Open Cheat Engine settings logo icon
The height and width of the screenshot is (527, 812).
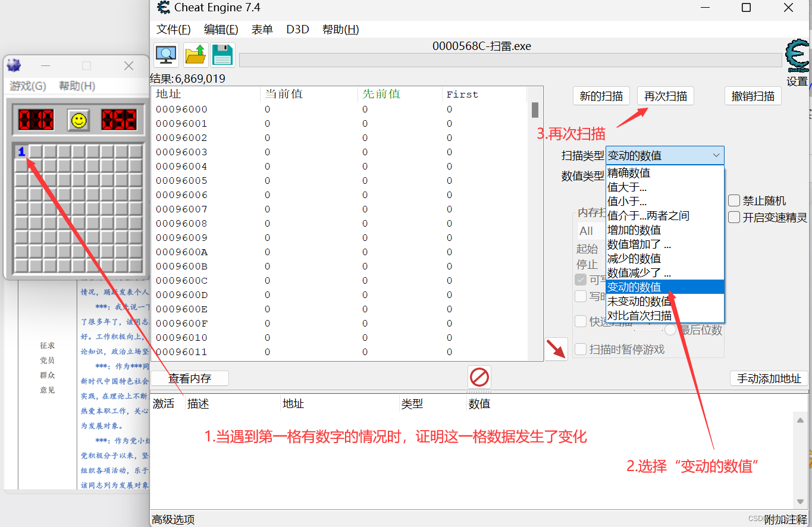point(797,57)
